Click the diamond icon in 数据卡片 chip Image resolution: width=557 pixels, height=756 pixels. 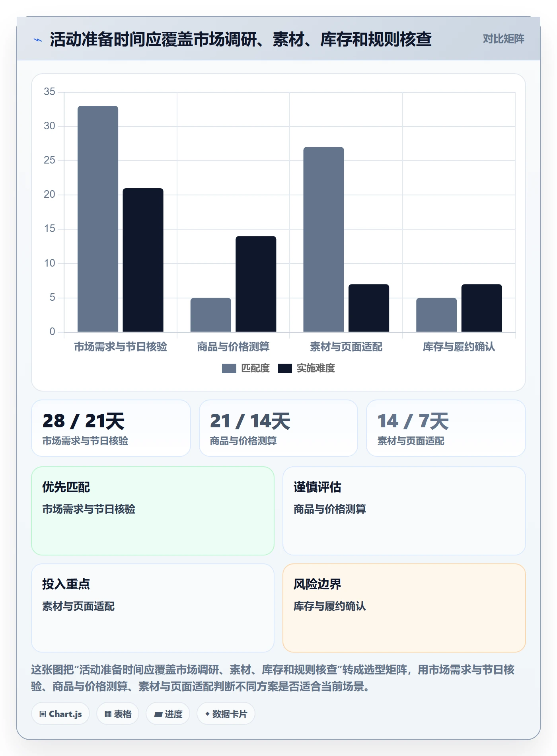[207, 714]
